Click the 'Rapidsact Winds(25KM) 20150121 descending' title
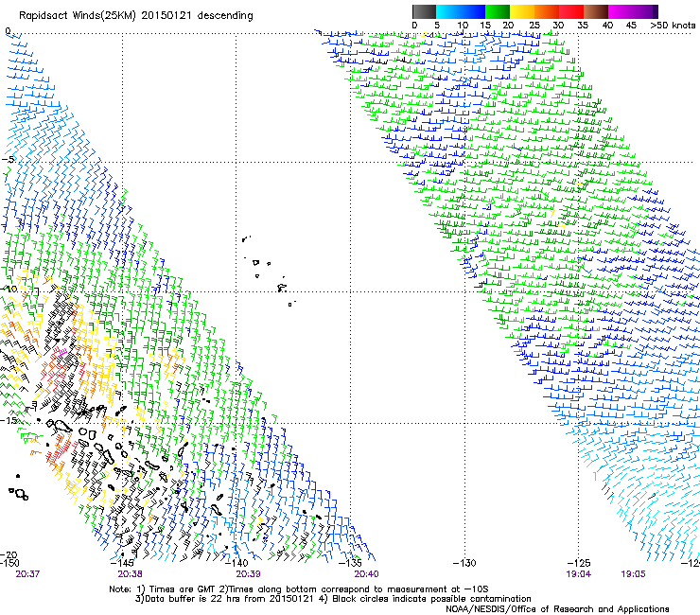The height and width of the screenshot is (615, 700). [x=135, y=16]
